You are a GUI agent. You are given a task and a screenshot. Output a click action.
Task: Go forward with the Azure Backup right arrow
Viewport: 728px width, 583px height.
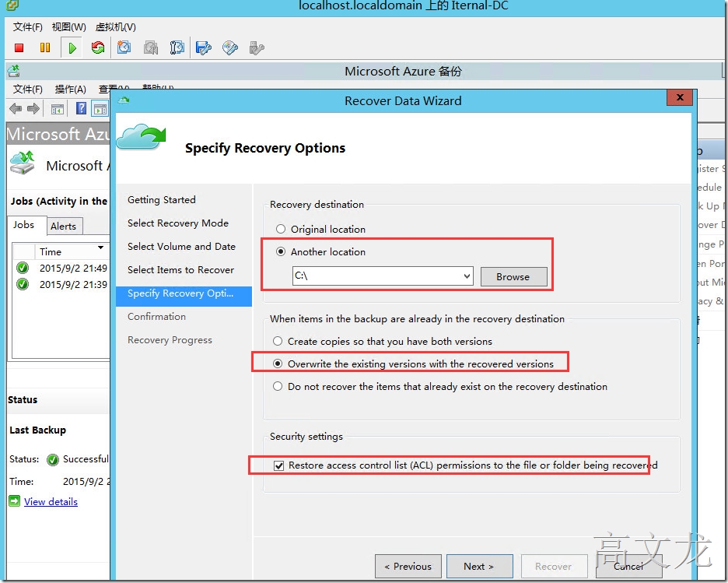pyautogui.click(x=33, y=109)
